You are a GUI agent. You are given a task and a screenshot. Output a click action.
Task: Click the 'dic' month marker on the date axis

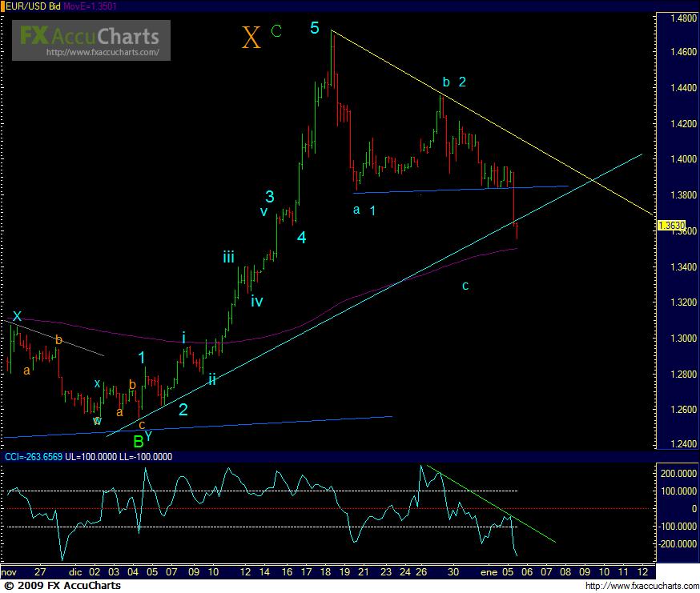tap(75, 573)
